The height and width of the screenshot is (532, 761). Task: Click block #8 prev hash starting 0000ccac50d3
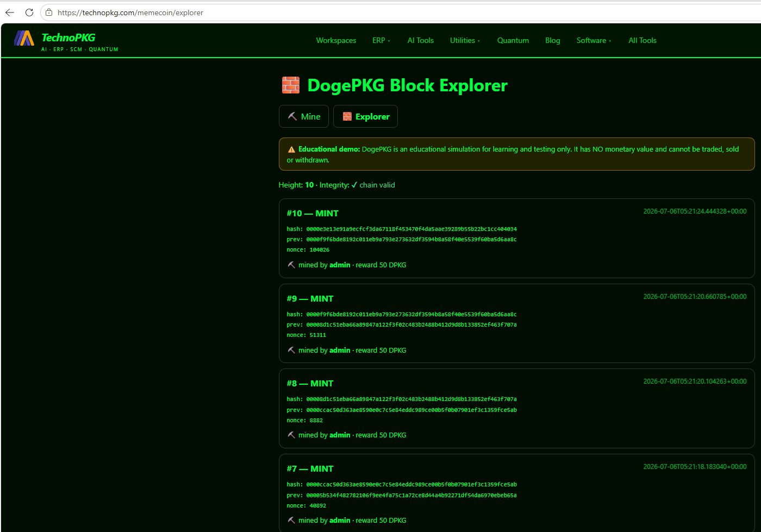(x=411, y=410)
